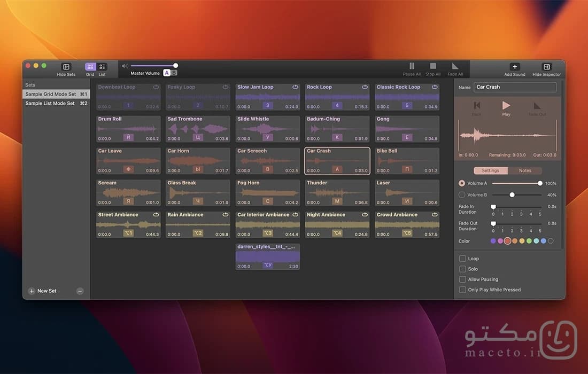The height and width of the screenshot is (374, 588).
Task: Click the Car Horn sound tile
Action: (x=198, y=161)
